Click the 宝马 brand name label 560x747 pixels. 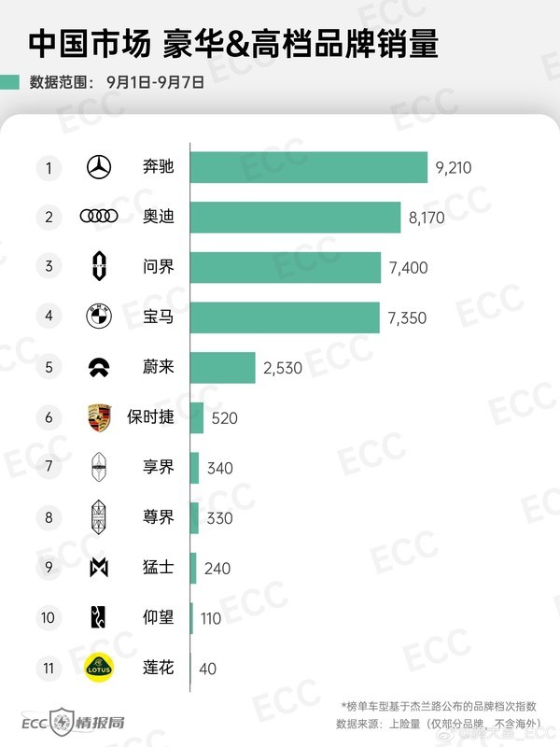pyautogui.click(x=158, y=317)
